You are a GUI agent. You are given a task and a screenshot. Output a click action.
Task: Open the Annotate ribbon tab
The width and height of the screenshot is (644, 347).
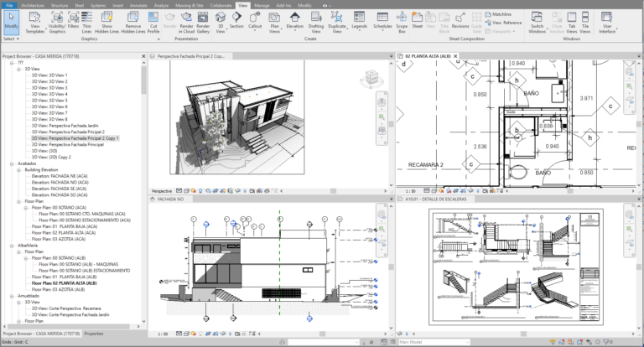(138, 5)
